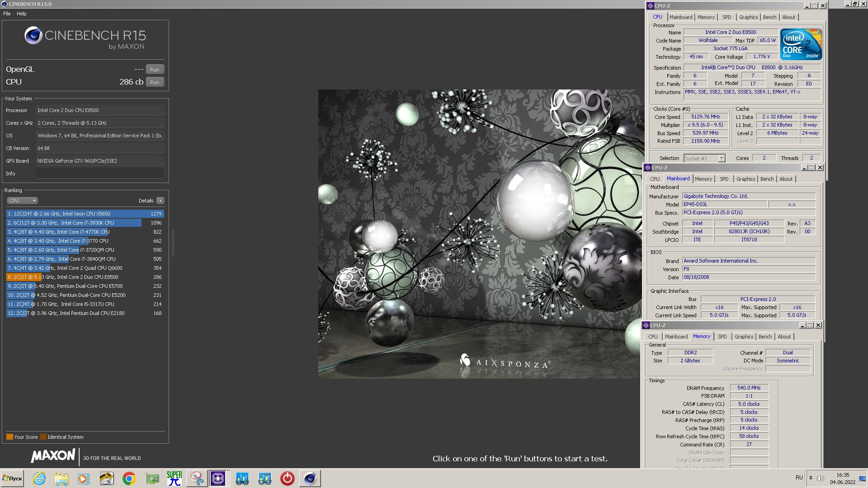Open Google Chrome from taskbar
This screenshot has width=868, height=488.
[129, 479]
